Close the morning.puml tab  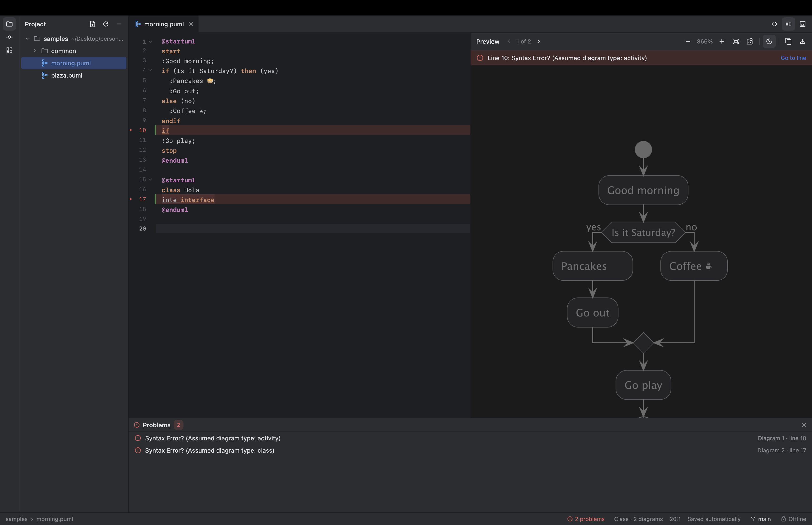(191, 24)
